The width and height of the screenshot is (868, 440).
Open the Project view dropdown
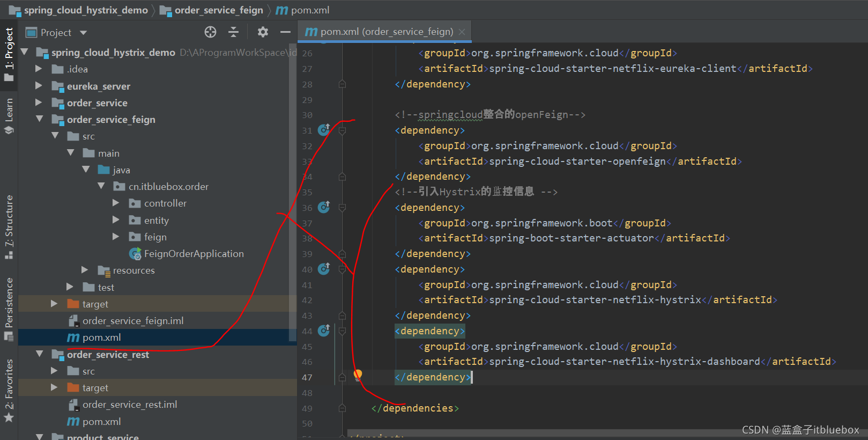[x=83, y=33]
